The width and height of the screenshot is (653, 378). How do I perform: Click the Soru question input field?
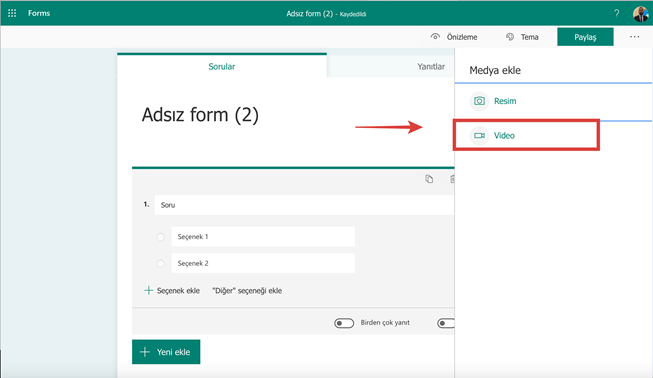(304, 205)
